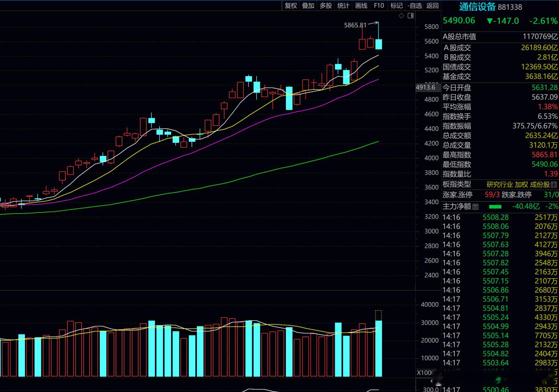Select the tick row with volume 7705万

(x=500, y=336)
